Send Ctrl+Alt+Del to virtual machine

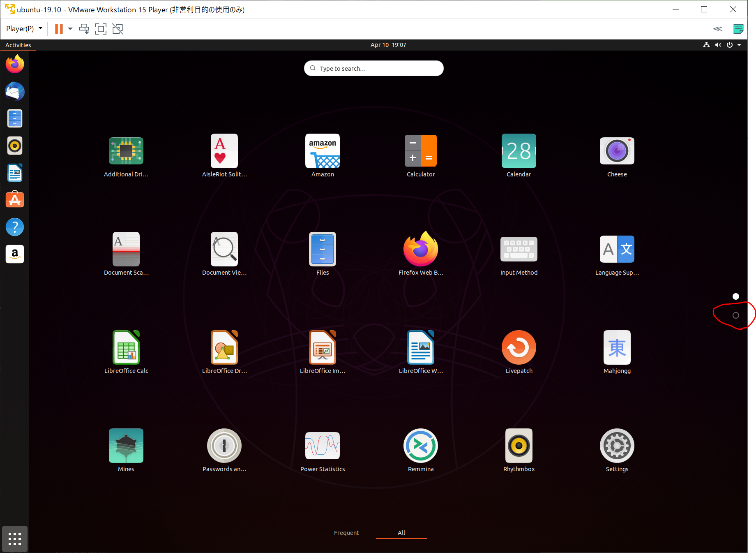coord(84,29)
